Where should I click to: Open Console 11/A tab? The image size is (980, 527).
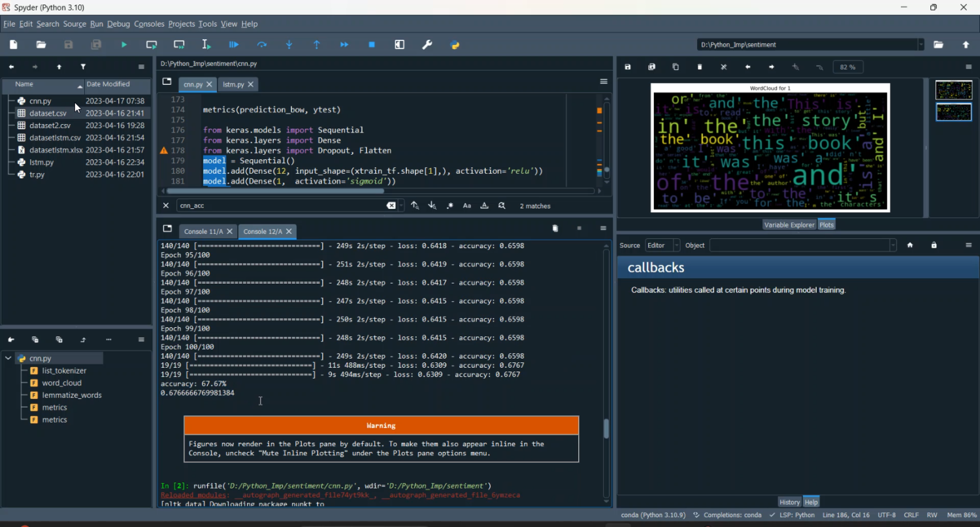pyautogui.click(x=203, y=231)
